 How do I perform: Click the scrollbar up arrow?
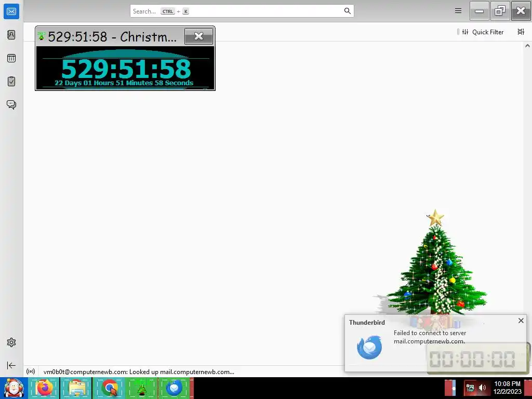tap(527, 46)
